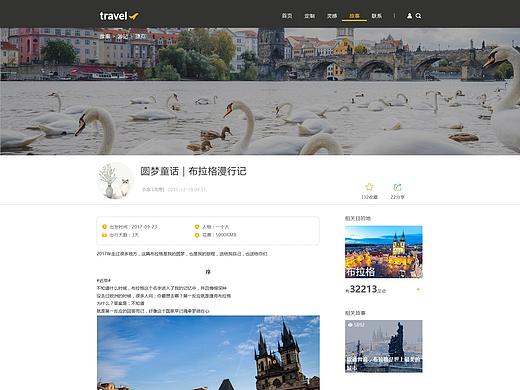Image resolution: width=520 pixels, height=390 pixels.
Task: Click the publish date 2017-12 text
Action: (187, 189)
